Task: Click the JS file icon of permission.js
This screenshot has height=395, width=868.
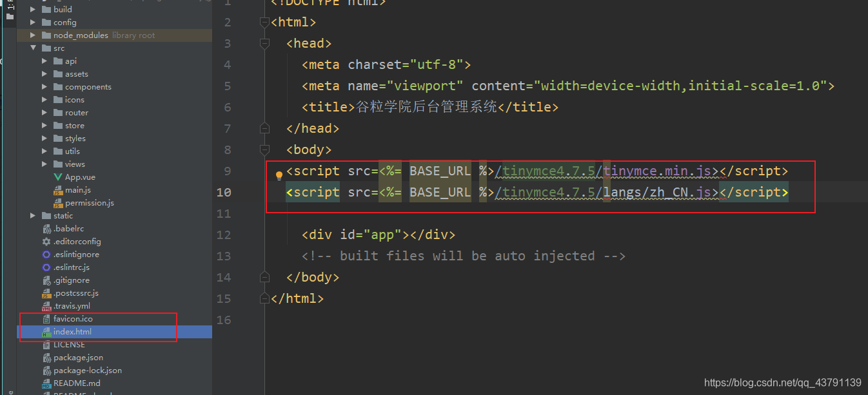Action: coord(57,203)
